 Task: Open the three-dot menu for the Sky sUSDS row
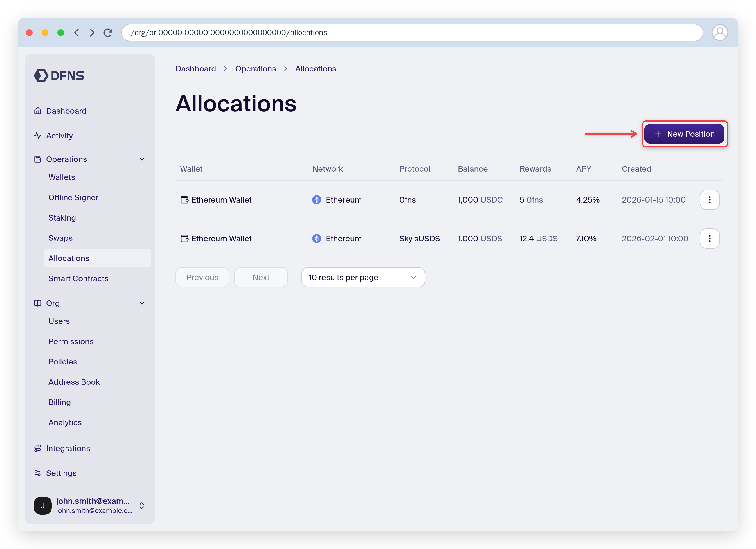click(710, 238)
